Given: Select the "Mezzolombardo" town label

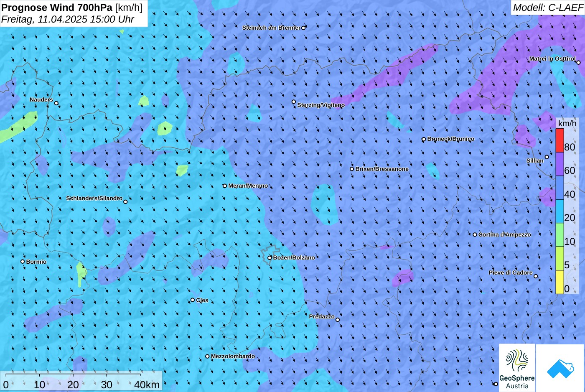Looking at the screenshot, I should [233, 356].
